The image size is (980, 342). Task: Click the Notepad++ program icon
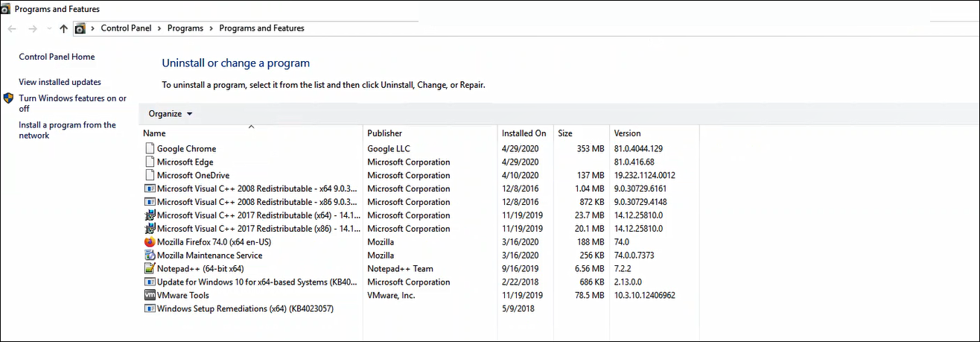point(149,269)
